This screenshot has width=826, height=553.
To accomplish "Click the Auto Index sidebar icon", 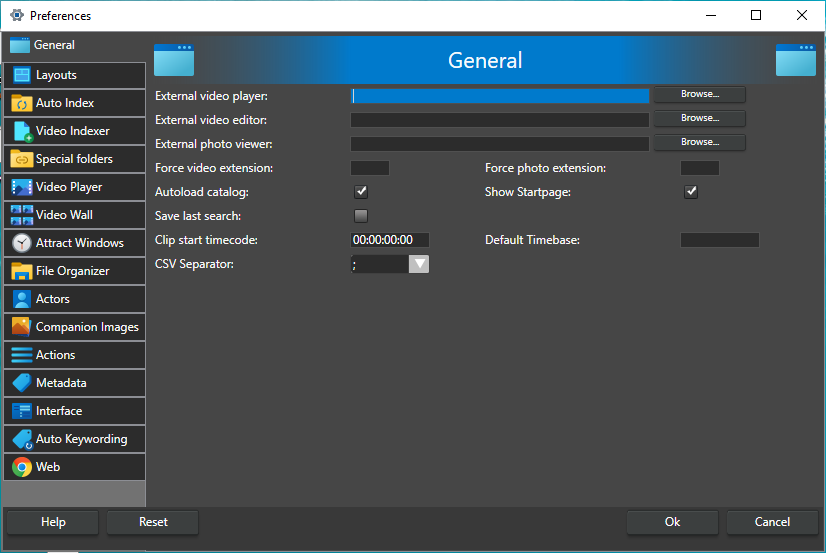I will 21,103.
